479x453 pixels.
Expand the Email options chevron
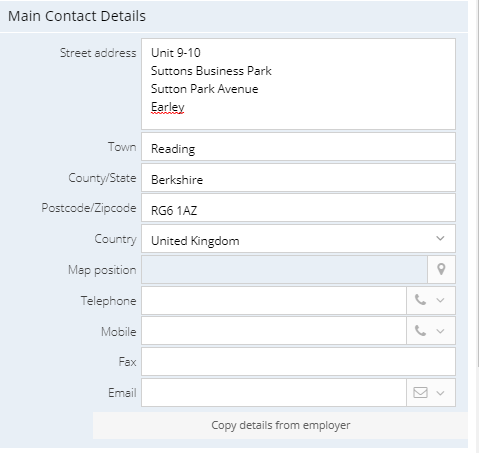(440, 393)
